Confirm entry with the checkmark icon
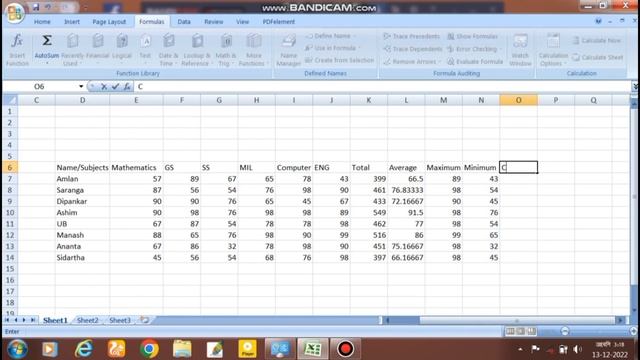 click(116, 87)
